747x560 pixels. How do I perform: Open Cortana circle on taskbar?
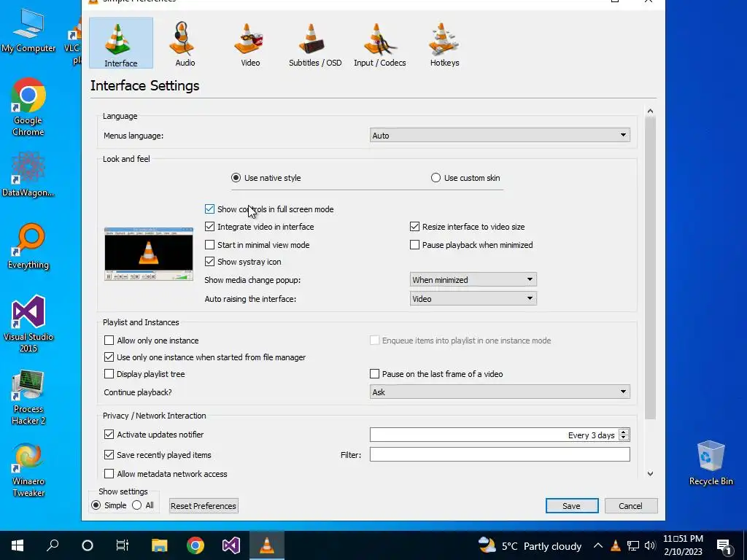pyautogui.click(x=88, y=545)
